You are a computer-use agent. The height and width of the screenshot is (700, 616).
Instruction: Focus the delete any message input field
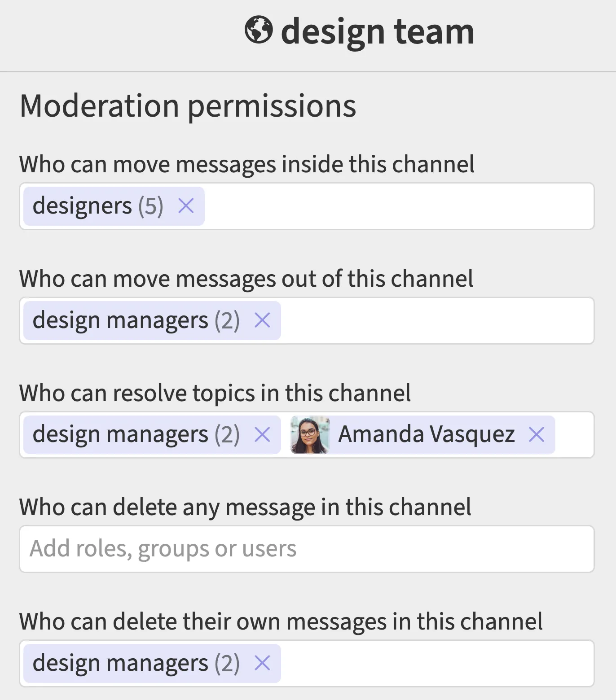click(307, 549)
